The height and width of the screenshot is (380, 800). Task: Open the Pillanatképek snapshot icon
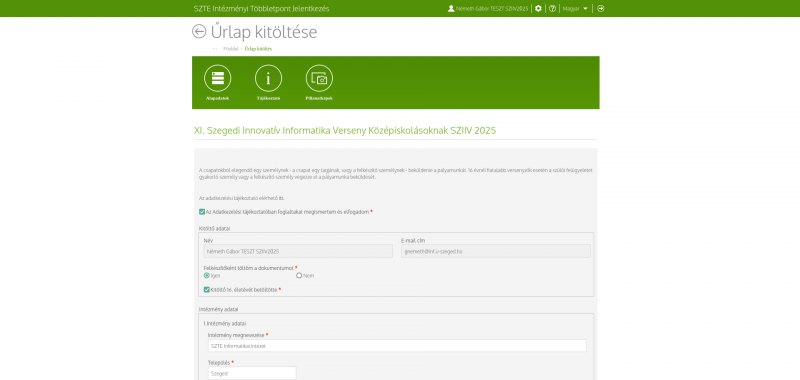(x=319, y=78)
